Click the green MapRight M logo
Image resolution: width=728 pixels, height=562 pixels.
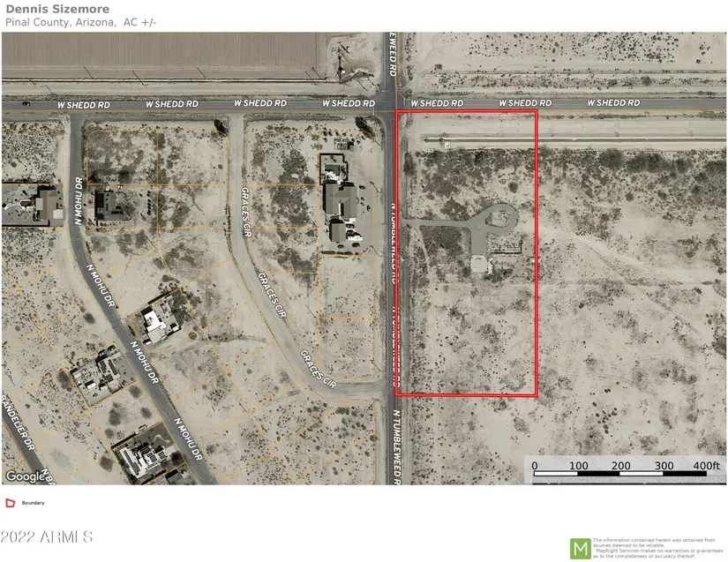(x=580, y=548)
